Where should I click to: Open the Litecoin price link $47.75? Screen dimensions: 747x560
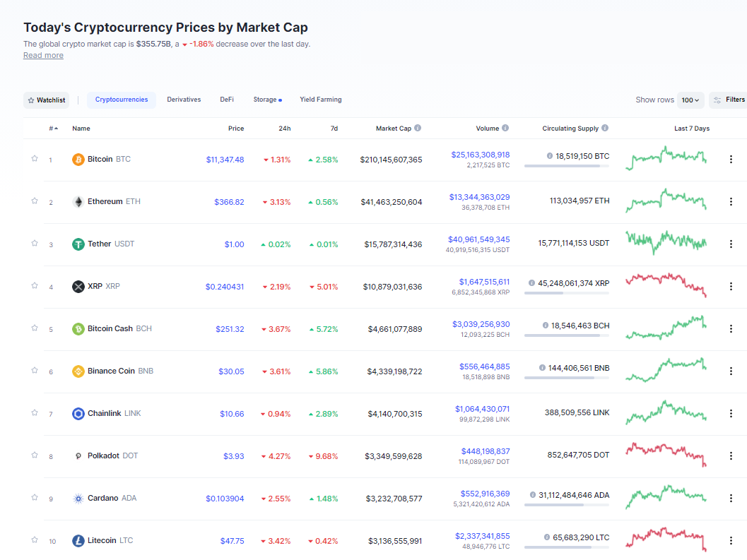click(x=232, y=541)
